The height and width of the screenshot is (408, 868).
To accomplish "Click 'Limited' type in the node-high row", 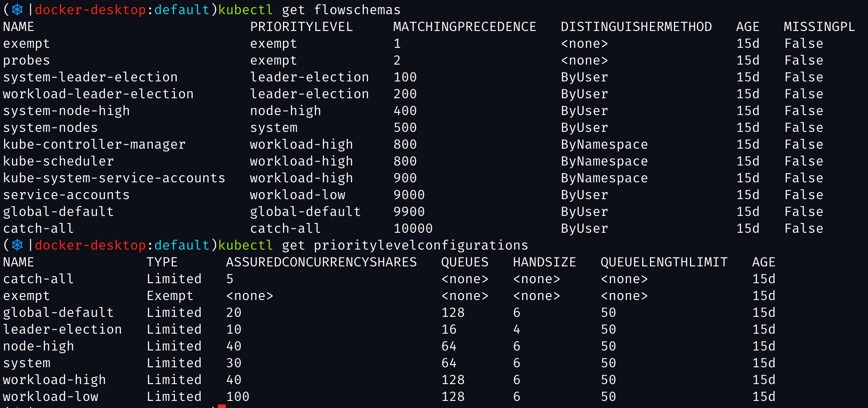I will [x=174, y=346].
